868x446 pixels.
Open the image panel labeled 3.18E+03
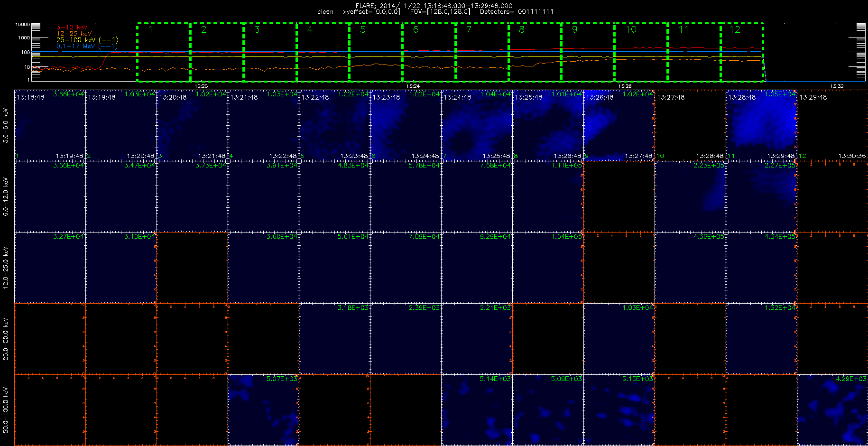(x=335, y=339)
